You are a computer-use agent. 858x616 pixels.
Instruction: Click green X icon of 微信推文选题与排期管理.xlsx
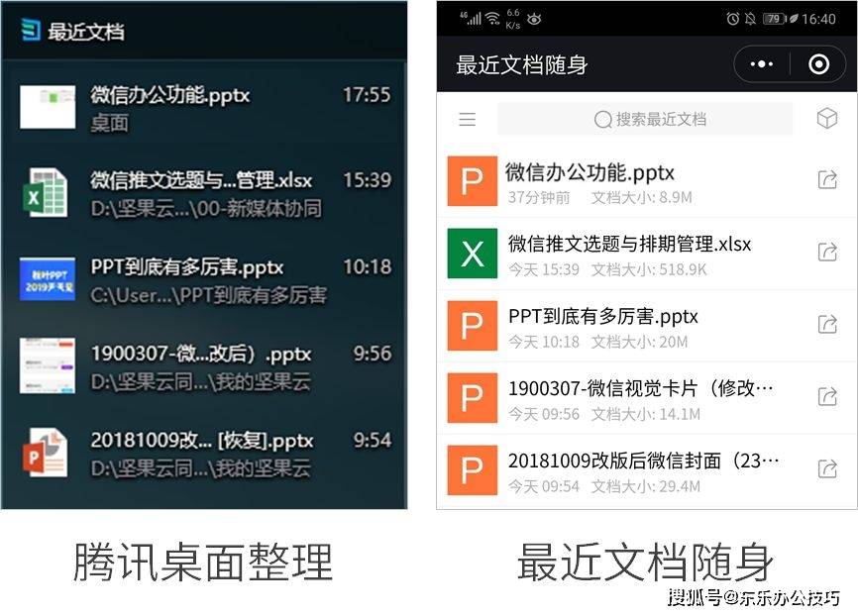(473, 254)
